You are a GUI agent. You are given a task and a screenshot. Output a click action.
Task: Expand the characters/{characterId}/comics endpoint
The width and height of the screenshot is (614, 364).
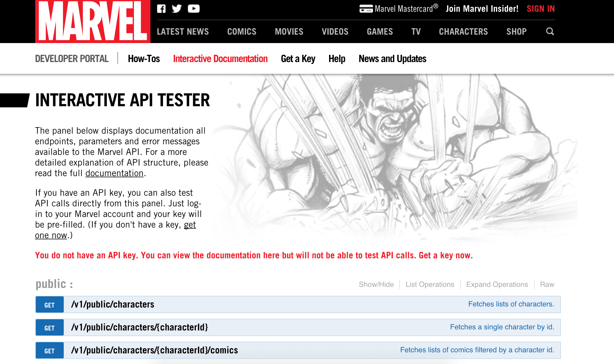[154, 350]
